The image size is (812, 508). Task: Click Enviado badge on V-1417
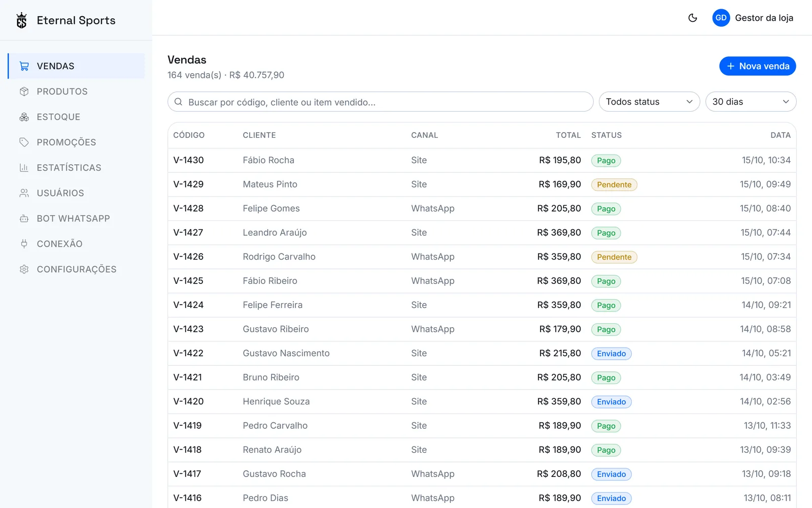pos(611,474)
